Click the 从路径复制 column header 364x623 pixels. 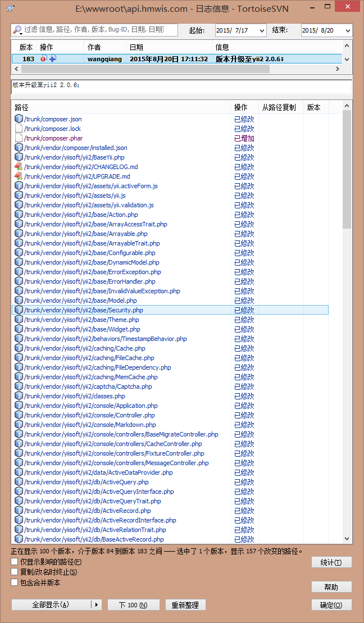(281, 107)
